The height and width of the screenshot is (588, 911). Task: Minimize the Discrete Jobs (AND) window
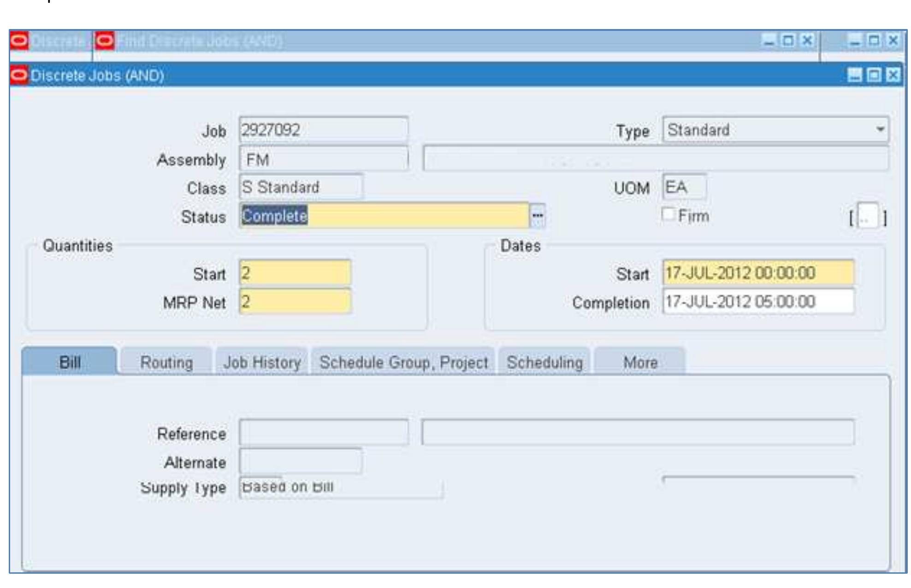(854, 75)
